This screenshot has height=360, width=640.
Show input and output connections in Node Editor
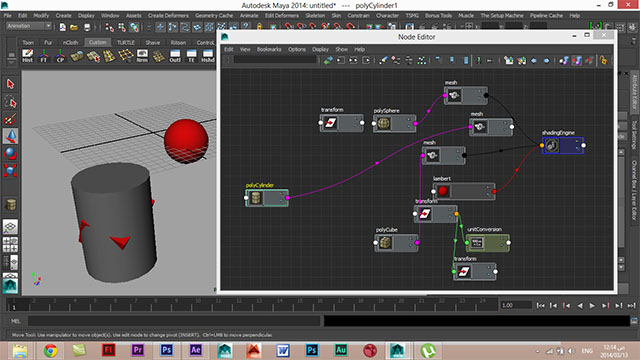click(x=353, y=60)
